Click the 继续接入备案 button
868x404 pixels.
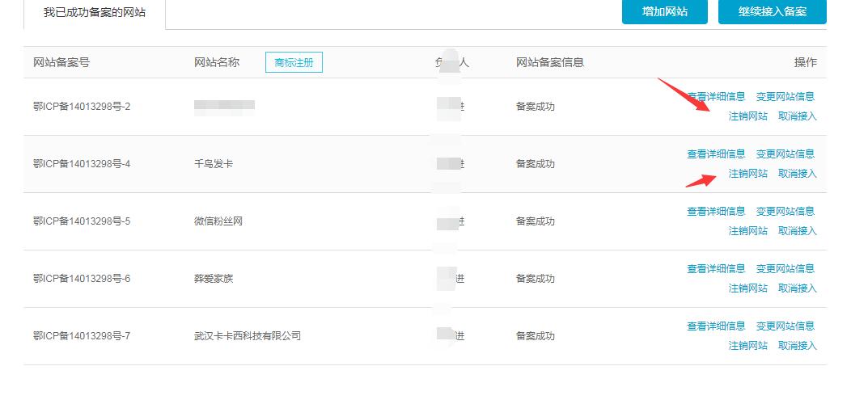[x=773, y=11]
